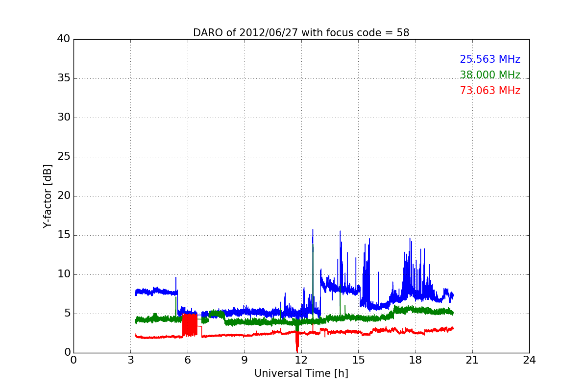Image resolution: width=588 pixels, height=392 pixels.
Task: Select the blue '25.563 MHz' legend label
Action: (490, 59)
